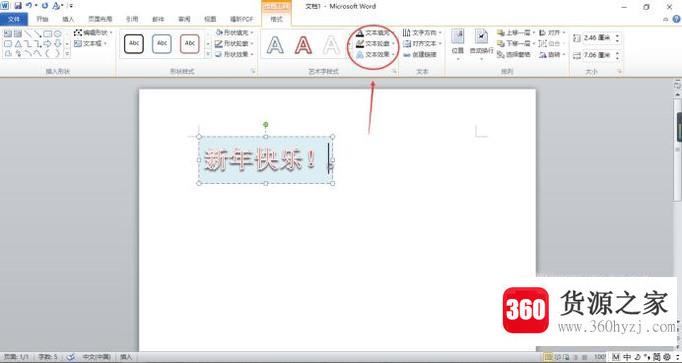Image resolution: width=682 pixels, height=363 pixels.
Task: Click the 中文(中国) language indicator
Action: click(x=97, y=357)
